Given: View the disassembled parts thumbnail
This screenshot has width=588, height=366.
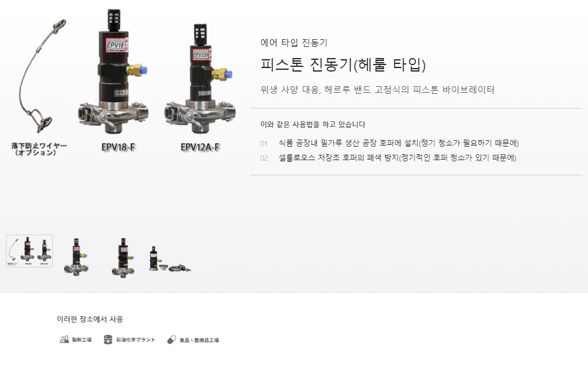Looking at the screenshot, I should [170, 259].
